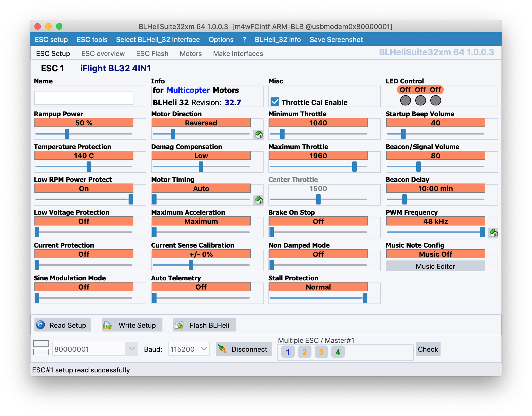The height and width of the screenshot is (416, 532).
Task: Click the Beacon Delay slider
Action: (436, 199)
